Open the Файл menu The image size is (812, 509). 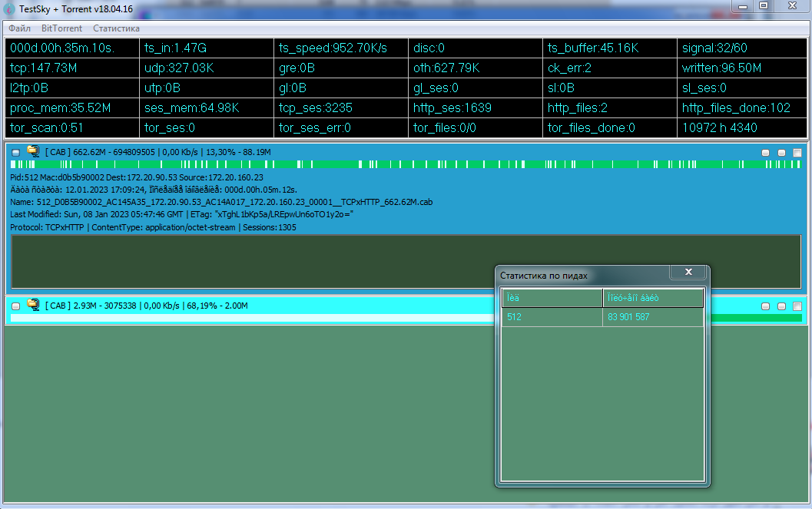[20, 28]
